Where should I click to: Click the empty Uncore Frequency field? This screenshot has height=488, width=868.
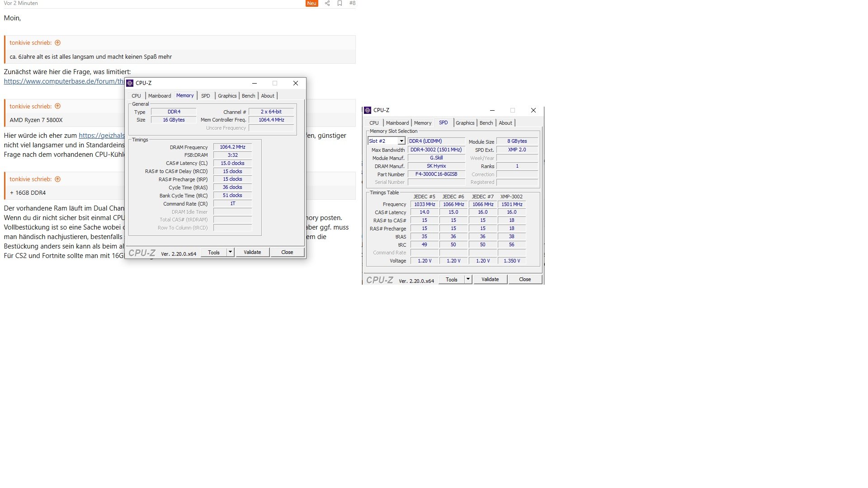(x=271, y=128)
